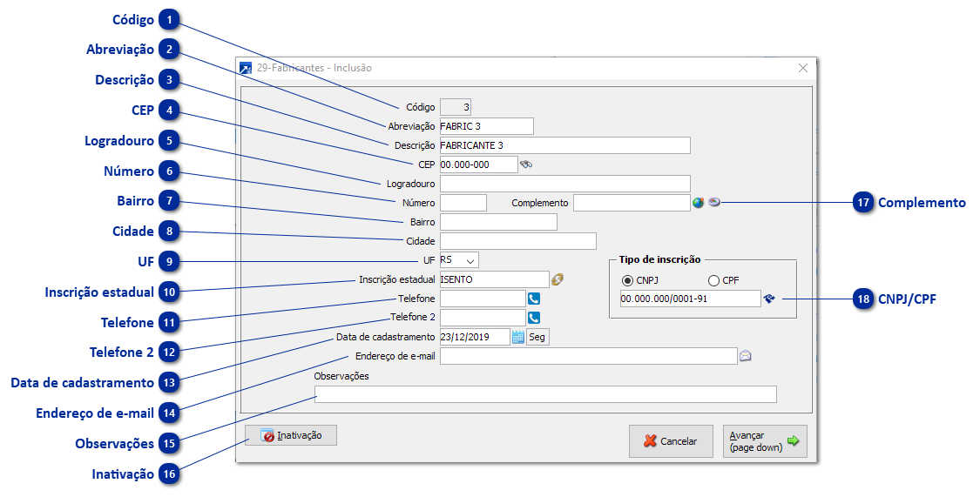The image size is (980, 497).
Task: Open the calendar picker for Data de cadastramento
Action: tap(518, 337)
